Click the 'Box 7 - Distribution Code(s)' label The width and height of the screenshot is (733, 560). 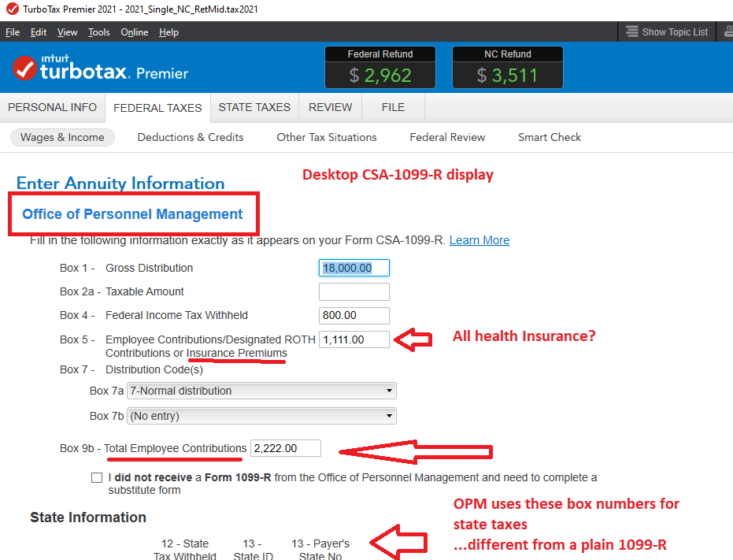tap(131, 369)
